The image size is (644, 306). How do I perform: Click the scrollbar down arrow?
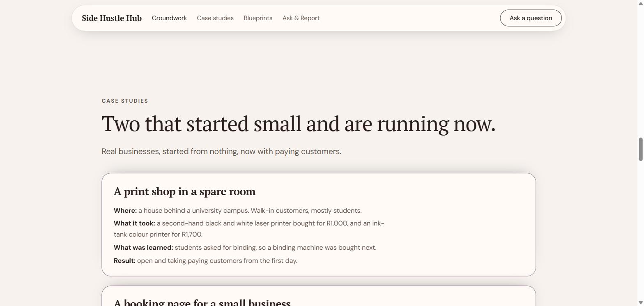click(x=640, y=303)
